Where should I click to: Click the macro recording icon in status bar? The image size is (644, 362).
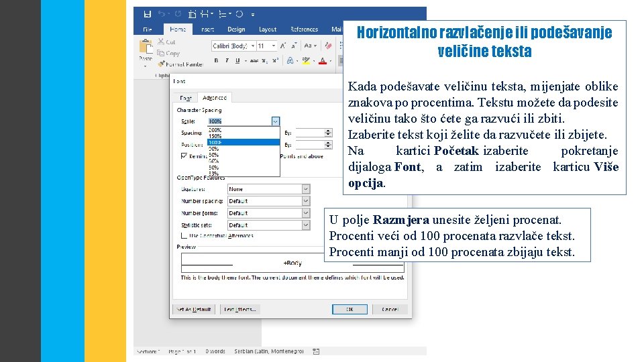click(316, 351)
